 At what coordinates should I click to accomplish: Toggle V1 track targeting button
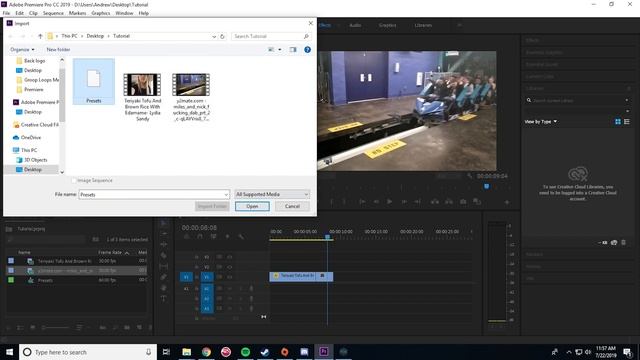point(207,277)
